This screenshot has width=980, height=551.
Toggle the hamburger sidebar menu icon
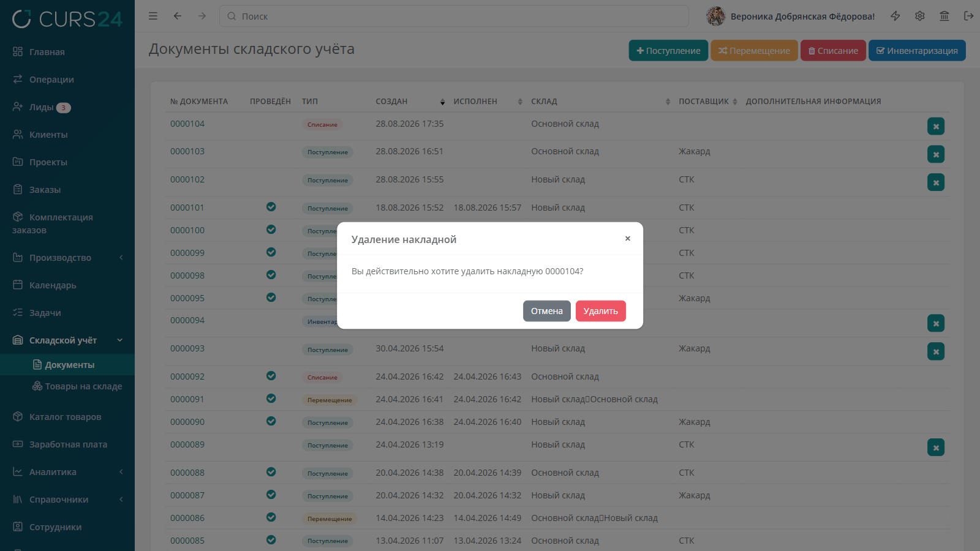[x=153, y=16]
